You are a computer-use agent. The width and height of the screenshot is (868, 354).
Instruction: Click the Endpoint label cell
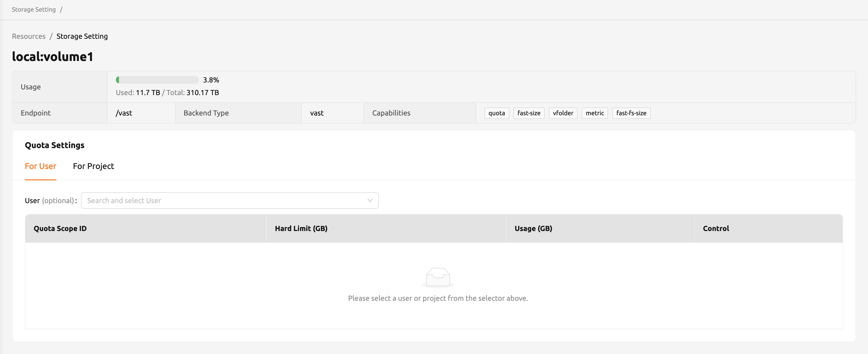(60, 113)
